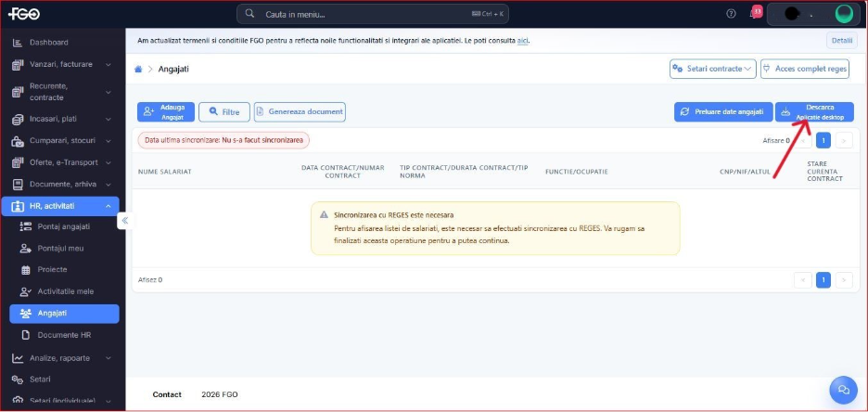
Task: Click FUNCTIE/OCUPATIE column header
Action: pos(576,172)
